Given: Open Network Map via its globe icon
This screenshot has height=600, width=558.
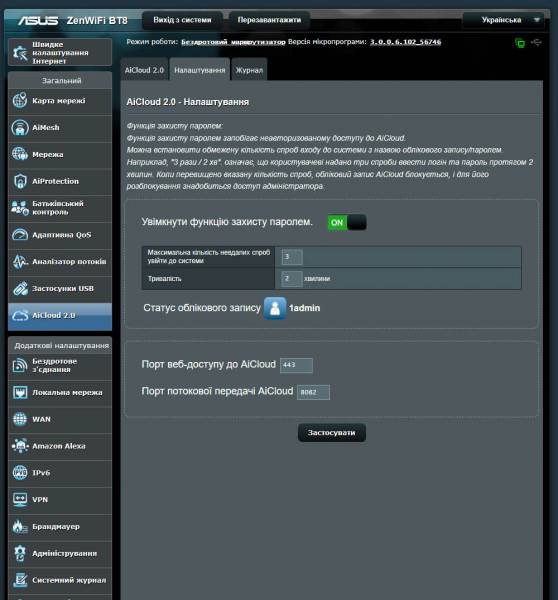Looking at the screenshot, I should click(20, 101).
